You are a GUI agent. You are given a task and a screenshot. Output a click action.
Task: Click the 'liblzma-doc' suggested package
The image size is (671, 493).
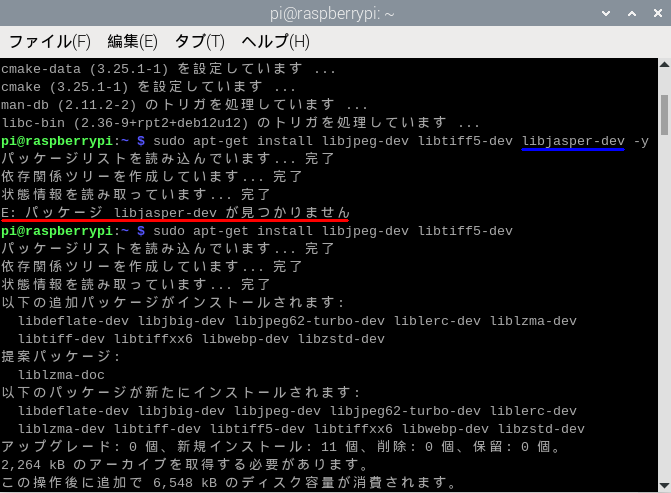pyautogui.click(x=61, y=375)
